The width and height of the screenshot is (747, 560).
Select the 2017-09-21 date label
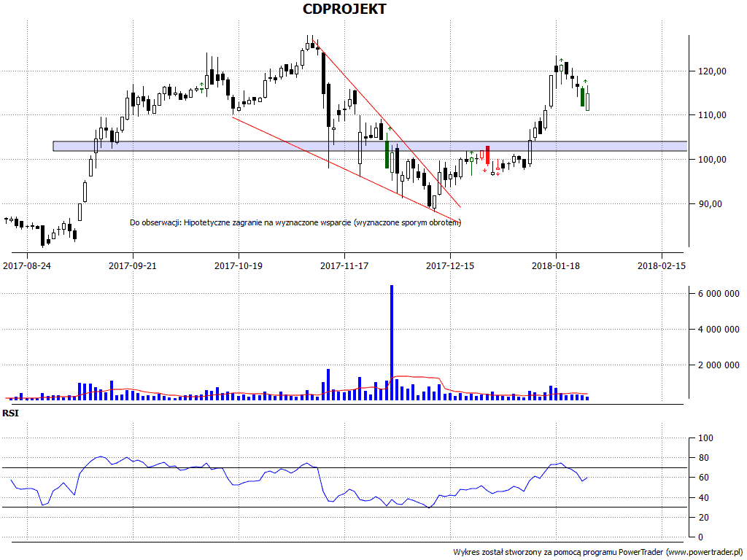point(133,265)
